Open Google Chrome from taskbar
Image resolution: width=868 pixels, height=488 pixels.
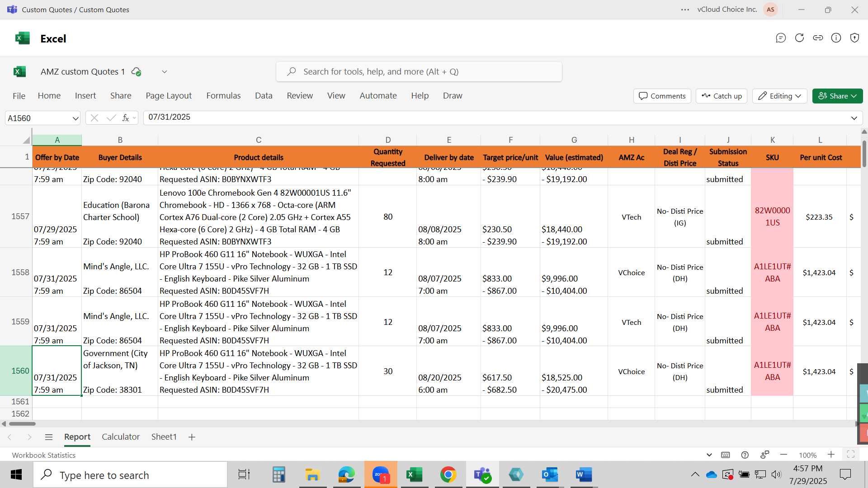448,474
